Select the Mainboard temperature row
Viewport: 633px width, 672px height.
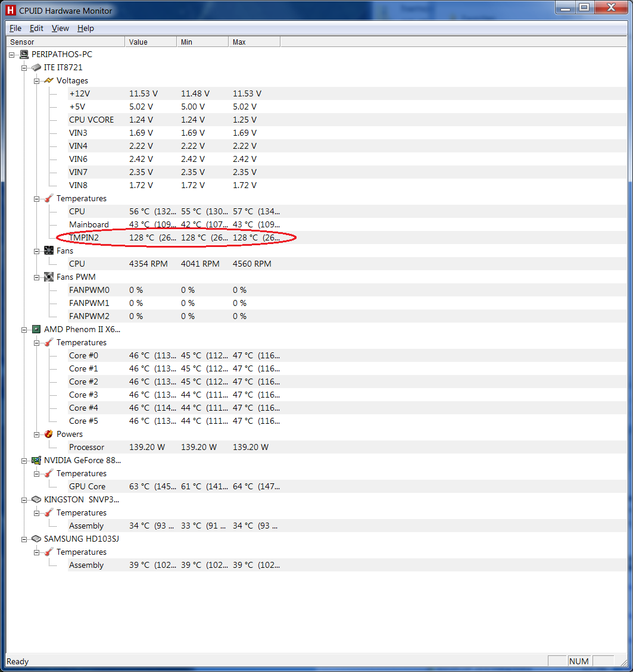(x=347, y=224)
